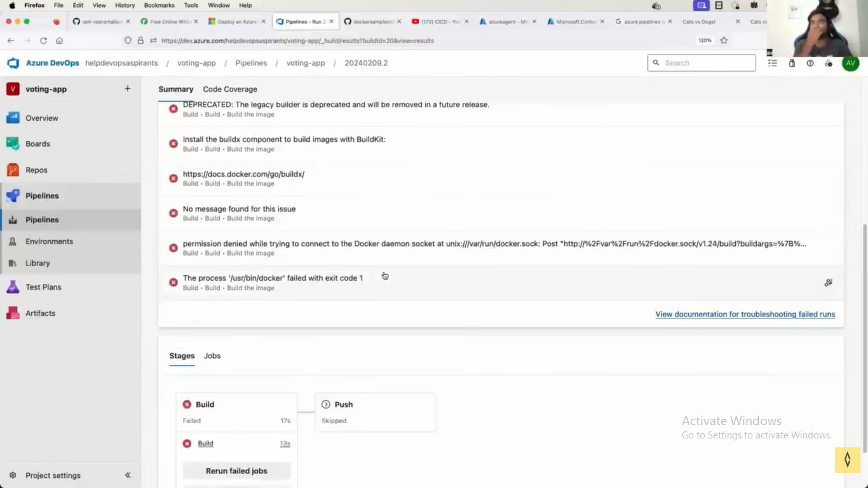Screen dimensions: 868x488
Task: Open troubleshooting failed runs documentation link
Action: 745,314
